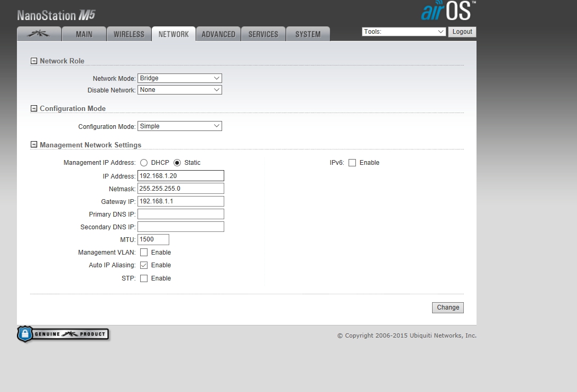The width and height of the screenshot is (577, 392).
Task: Collapse the Management Network Settings section
Action: point(34,145)
